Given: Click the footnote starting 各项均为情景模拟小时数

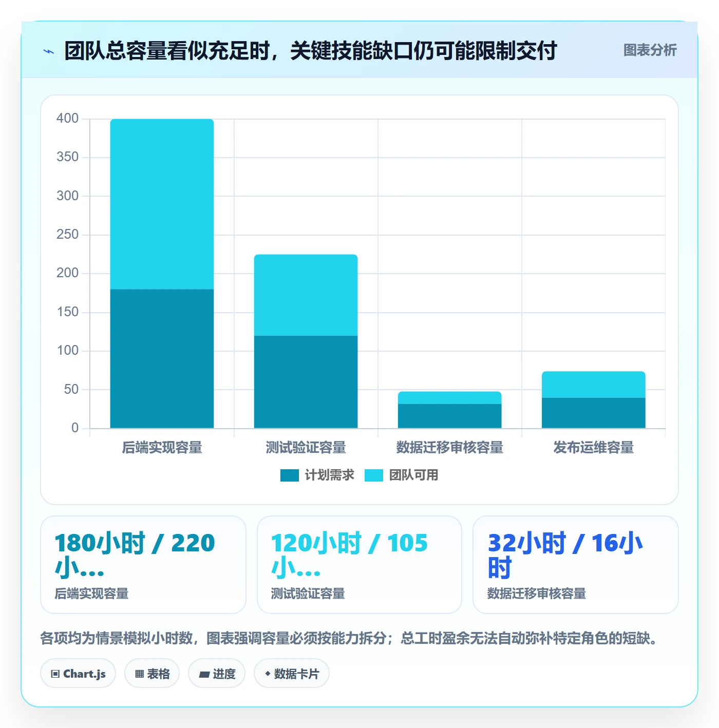Looking at the screenshot, I should 349,638.
